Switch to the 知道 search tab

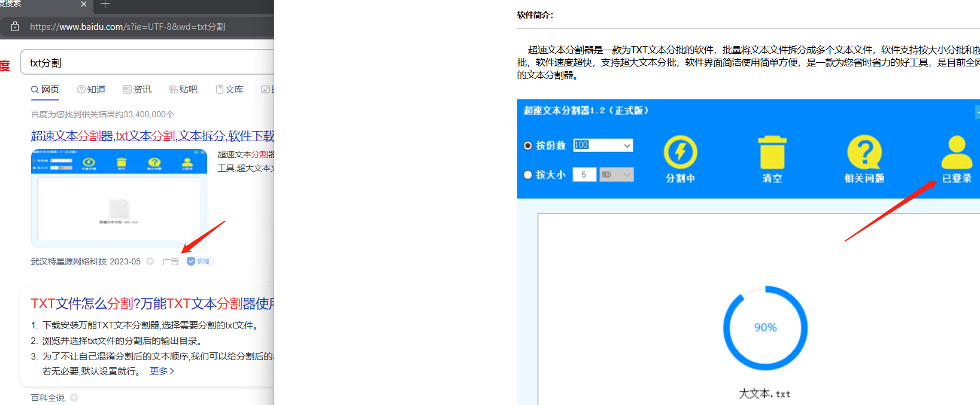[x=91, y=90]
